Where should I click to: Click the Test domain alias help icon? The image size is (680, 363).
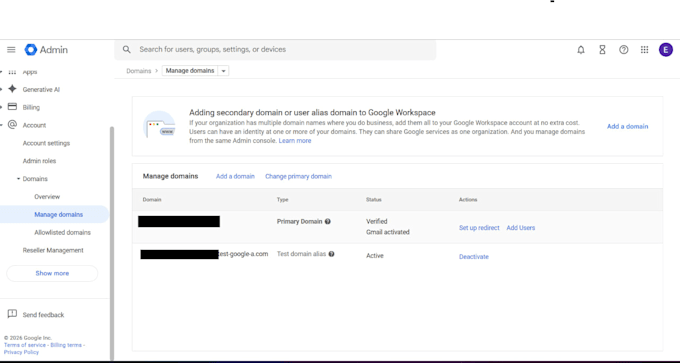coord(331,254)
